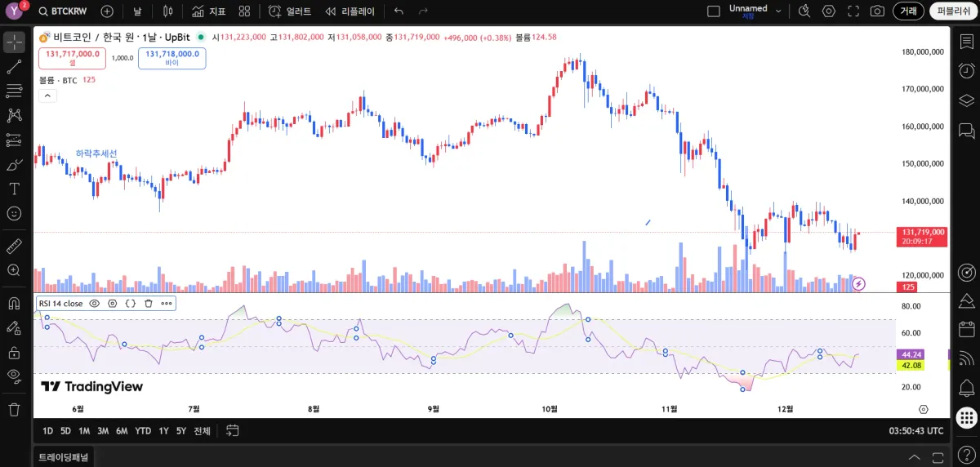Expand the Unnamed layout dropdown arrow
980x467 pixels.
coord(778,11)
